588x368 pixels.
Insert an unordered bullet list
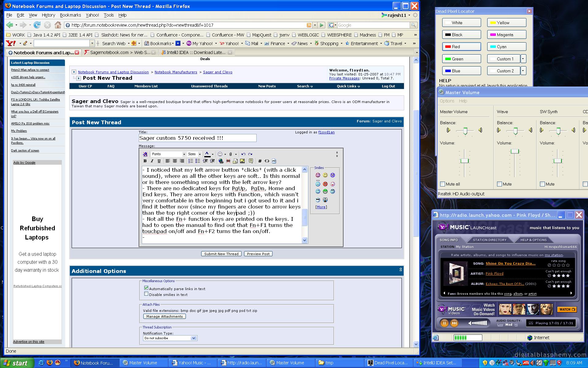[198, 161]
